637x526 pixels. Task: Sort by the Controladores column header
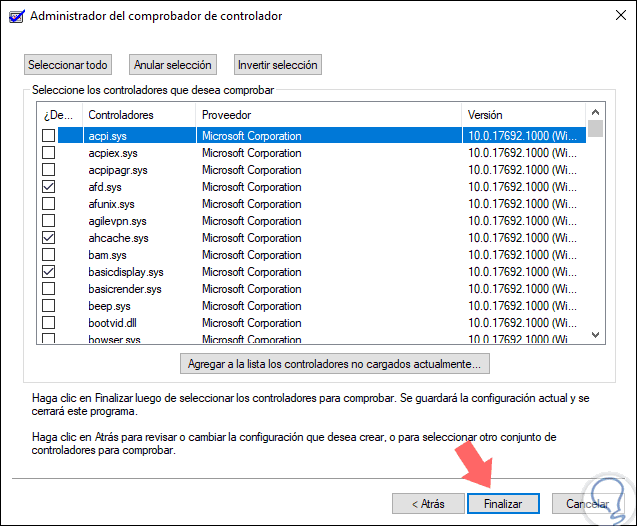pos(139,115)
